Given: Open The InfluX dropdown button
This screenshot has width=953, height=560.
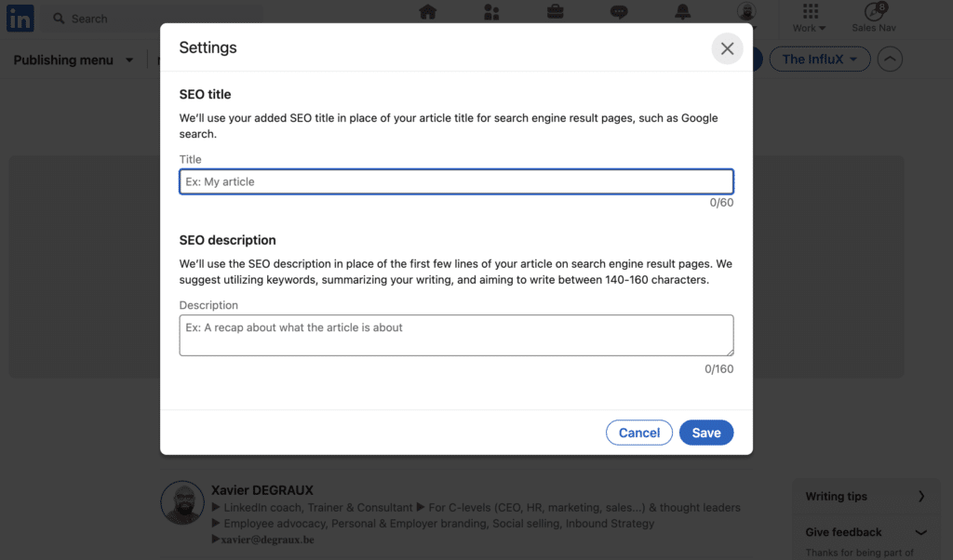Looking at the screenshot, I should 819,60.
